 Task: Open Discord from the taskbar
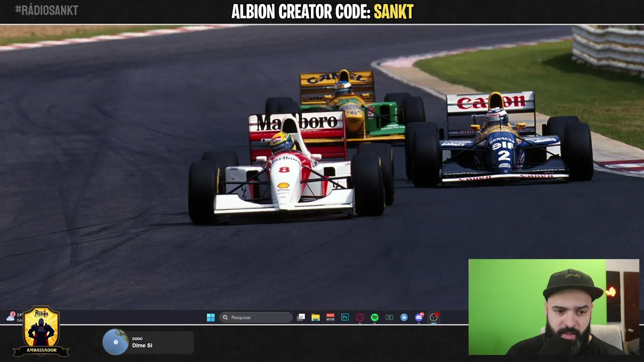pyautogui.click(x=419, y=317)
